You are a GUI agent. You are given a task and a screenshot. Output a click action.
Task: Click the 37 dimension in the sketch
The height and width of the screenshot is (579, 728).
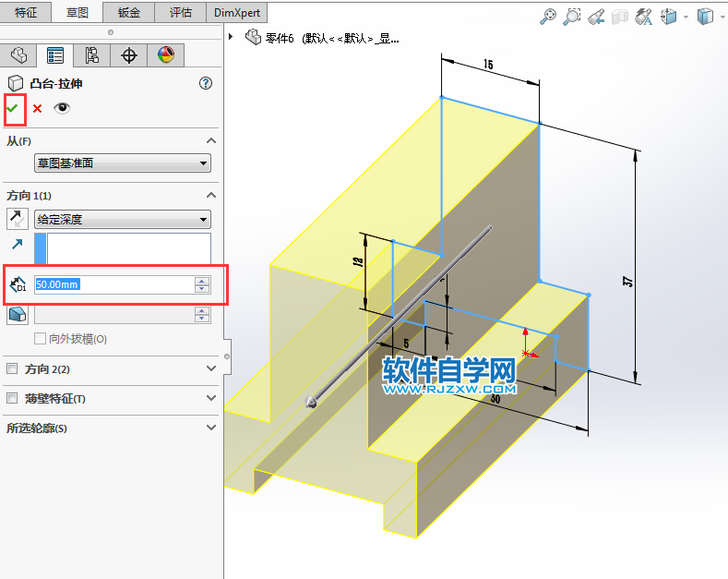point(627,281)
